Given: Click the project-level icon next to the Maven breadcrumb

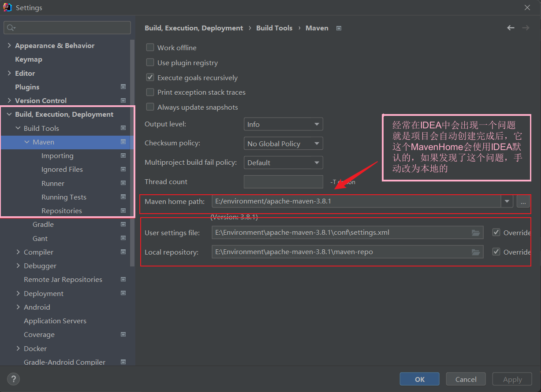Looking at the screenshot, I should coord(339,28).
